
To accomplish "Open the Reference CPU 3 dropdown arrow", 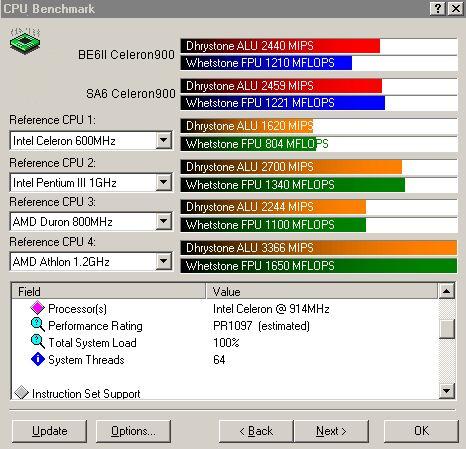I will point(164,221).
